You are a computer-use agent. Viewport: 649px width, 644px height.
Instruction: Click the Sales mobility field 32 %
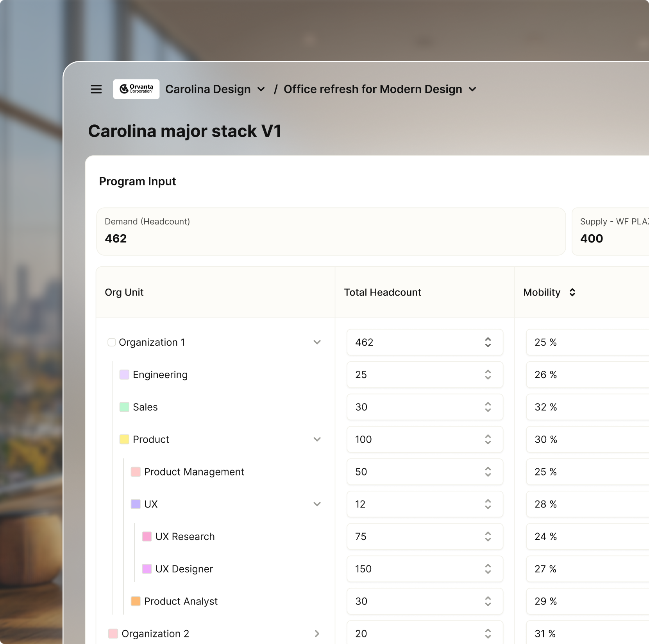coord(588,407)
